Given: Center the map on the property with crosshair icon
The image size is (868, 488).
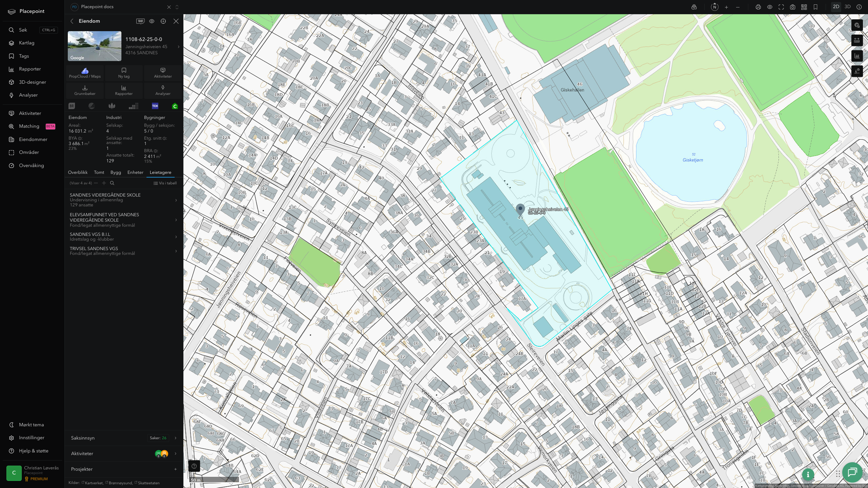Looking at the screenshot, I should tap(163, 21).
